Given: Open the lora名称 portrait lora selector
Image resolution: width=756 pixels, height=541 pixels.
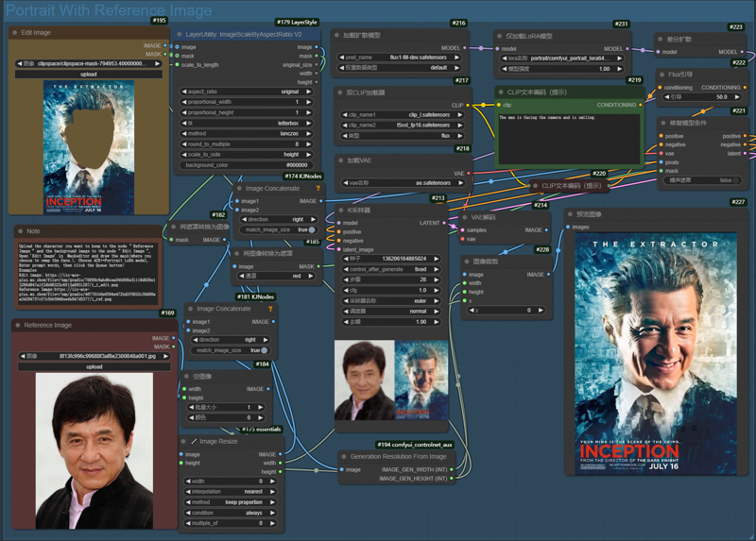Looking at the screenshot, I should [562, 59].
